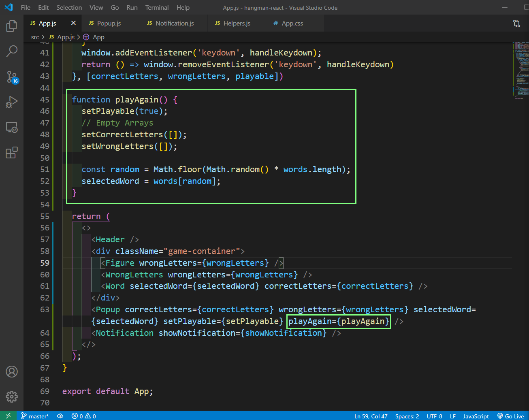Click the App.js breadcrumb item
This screenshot has width=529, height=420.
tap(62, 37)
